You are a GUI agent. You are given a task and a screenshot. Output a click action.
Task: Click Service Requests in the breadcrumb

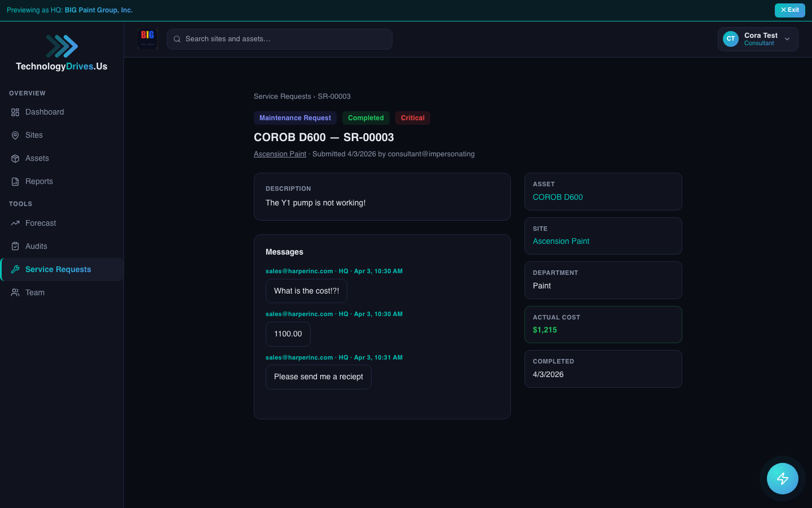click(x=282, y=97)
